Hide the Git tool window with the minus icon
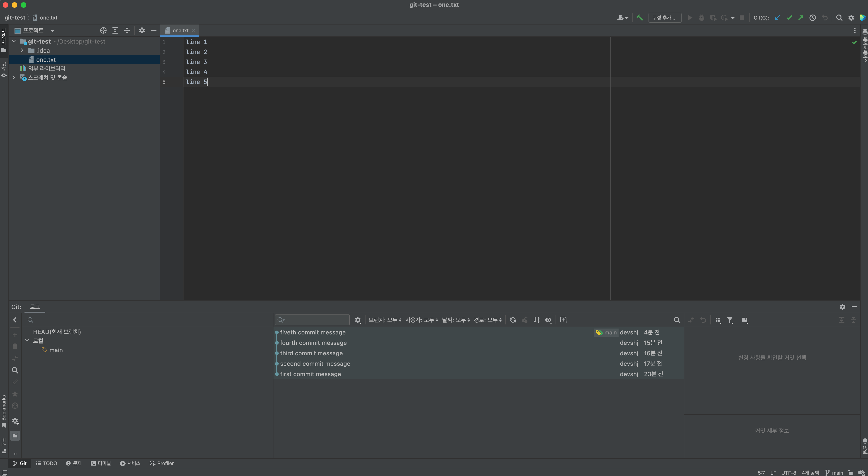868x476 pixels. click(854, 307)
